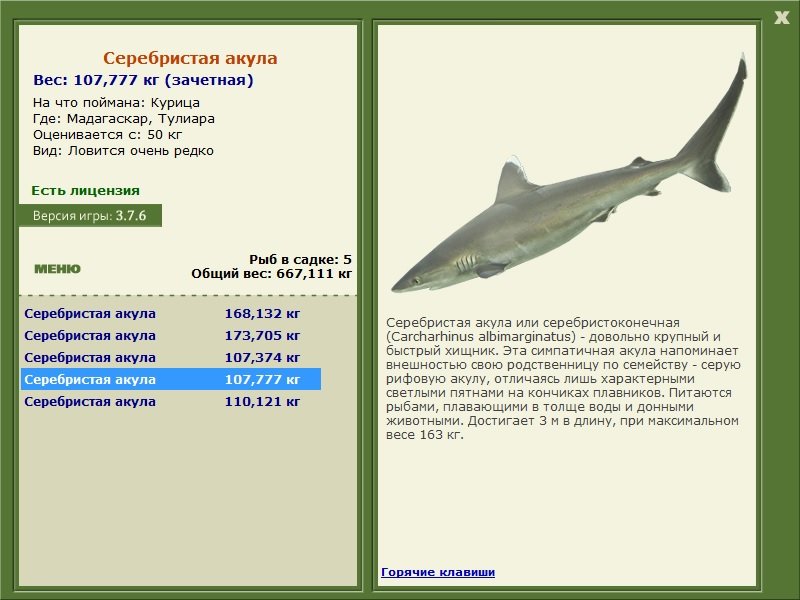This screenshot has width=800, height=600.
Task: Click the Общий вес: 667,111 кг total
Action: tap(272, 274)
